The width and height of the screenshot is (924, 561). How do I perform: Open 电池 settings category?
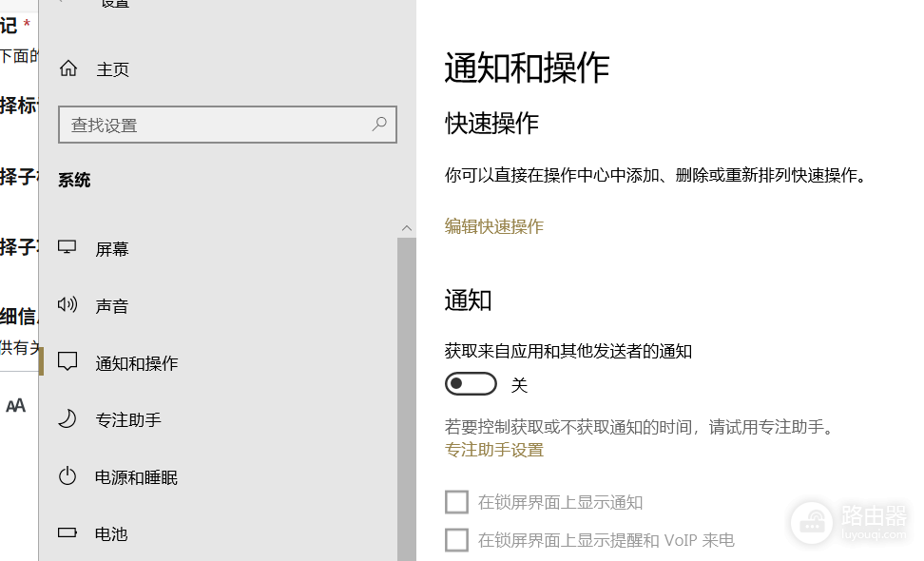pos(111,533)
